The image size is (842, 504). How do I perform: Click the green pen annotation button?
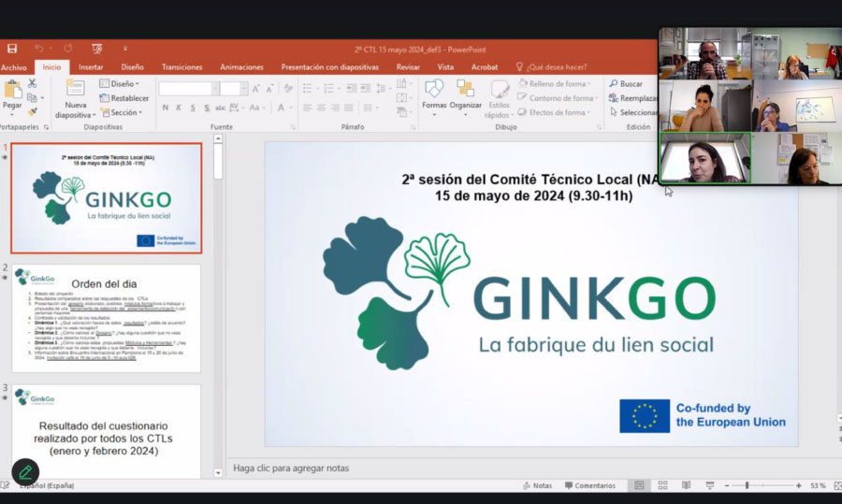[x=25, y=471]
